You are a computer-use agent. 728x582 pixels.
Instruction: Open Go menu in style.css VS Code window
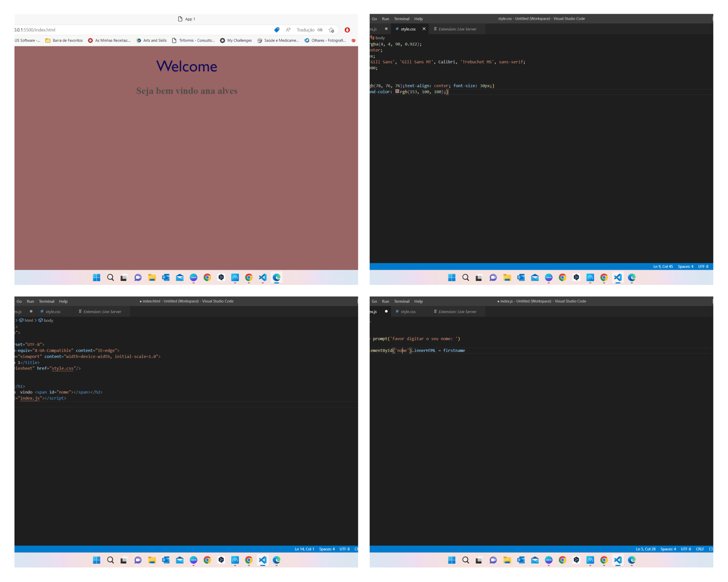pos(374,19)
